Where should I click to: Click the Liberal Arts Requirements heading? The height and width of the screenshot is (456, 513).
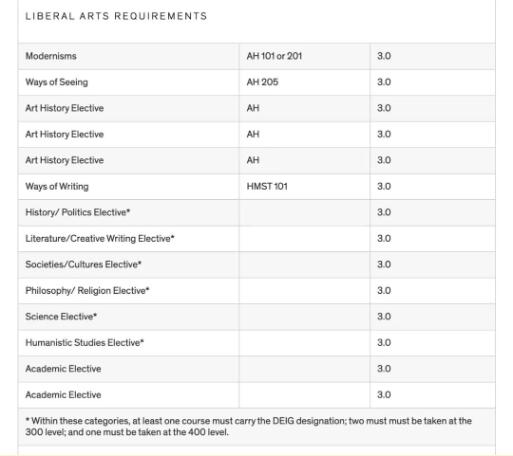coord(116,16)
